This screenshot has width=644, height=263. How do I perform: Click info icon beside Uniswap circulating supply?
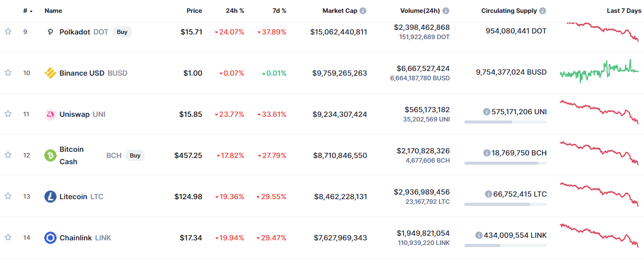pos(486,112)
